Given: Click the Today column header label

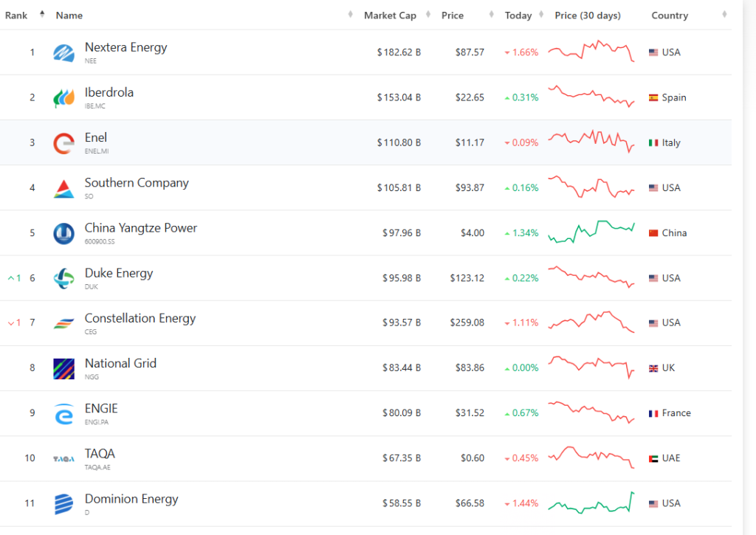Looking at the screenshot, I should [518, 15].
